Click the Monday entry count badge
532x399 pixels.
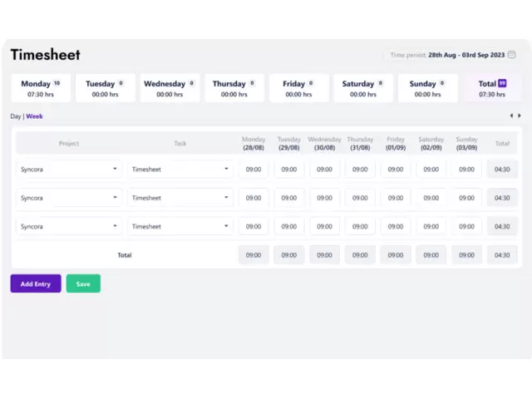click(57, 83)
